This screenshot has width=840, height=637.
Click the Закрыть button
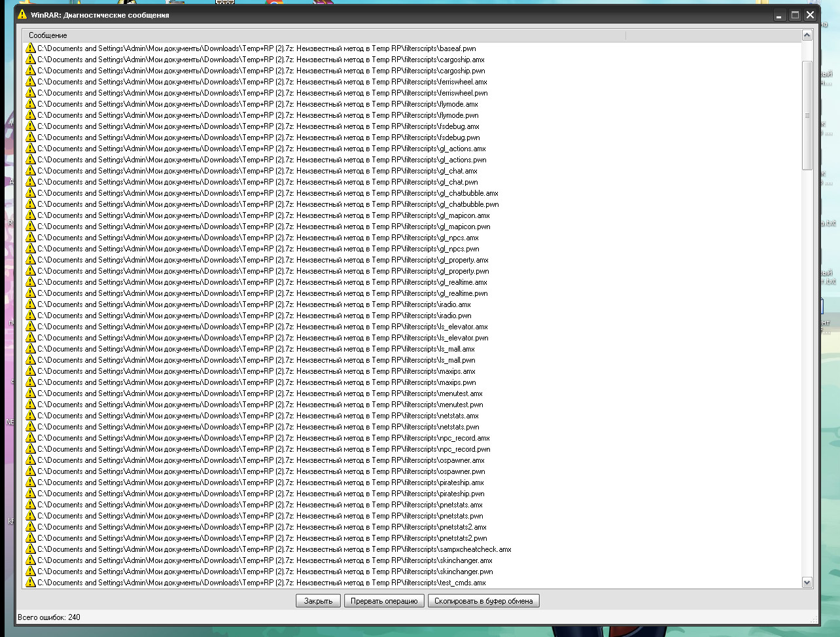pos(319,601)
